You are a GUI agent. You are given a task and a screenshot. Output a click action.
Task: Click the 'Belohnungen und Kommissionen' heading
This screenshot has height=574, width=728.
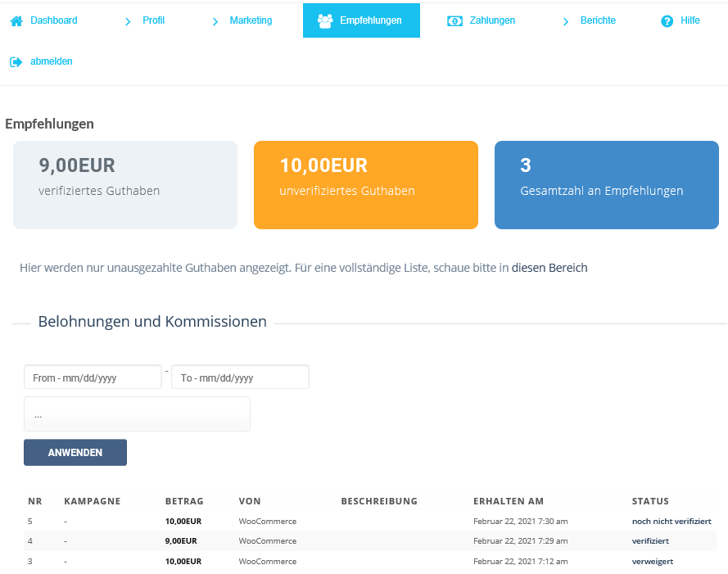coord(152,321)
